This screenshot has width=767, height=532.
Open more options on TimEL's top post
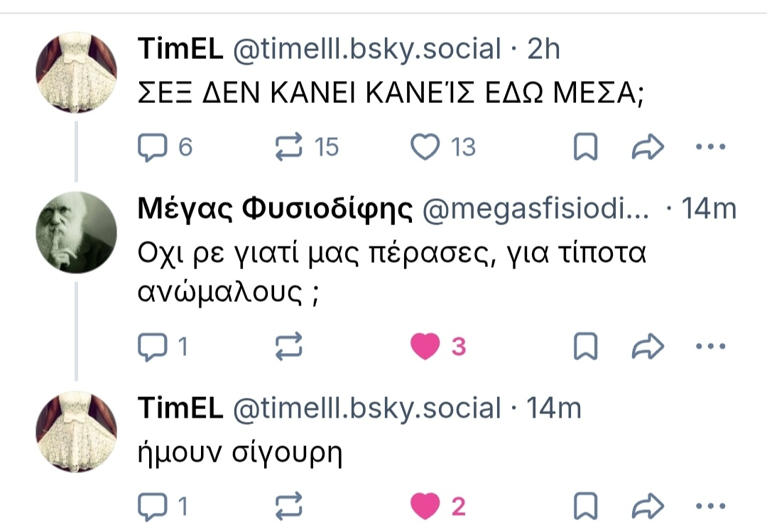709,148
